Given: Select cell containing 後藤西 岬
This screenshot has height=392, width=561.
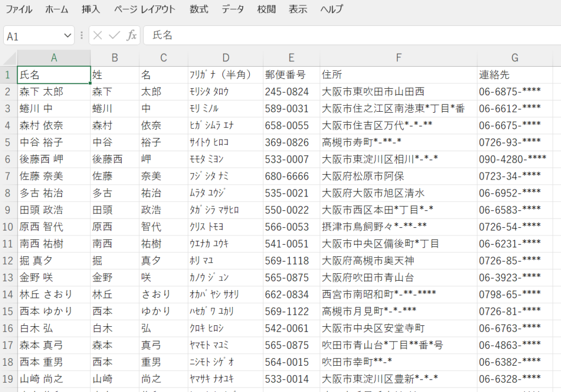Looking at the screenshot, I should pyautogui.click(x=53, y=159).
